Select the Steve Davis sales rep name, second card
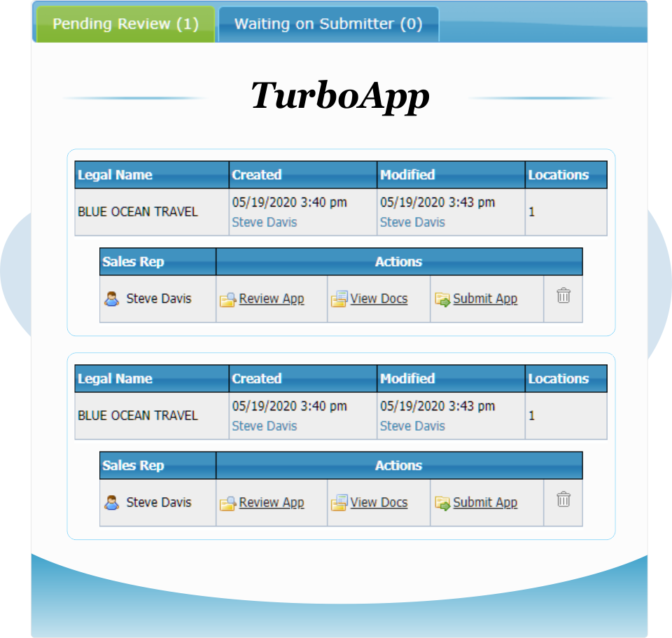Image resolution: width=672 pixels, height=638 pixels. point(159,502)
